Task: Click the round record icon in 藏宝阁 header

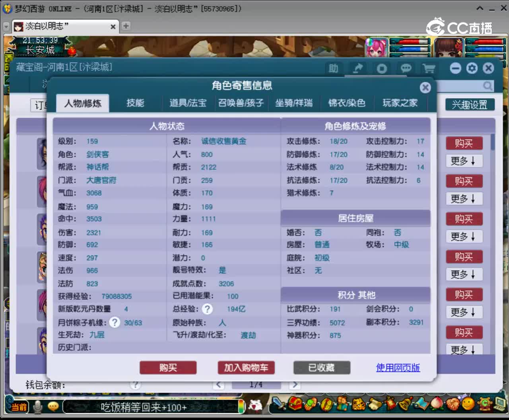Action: click(382, 68)
